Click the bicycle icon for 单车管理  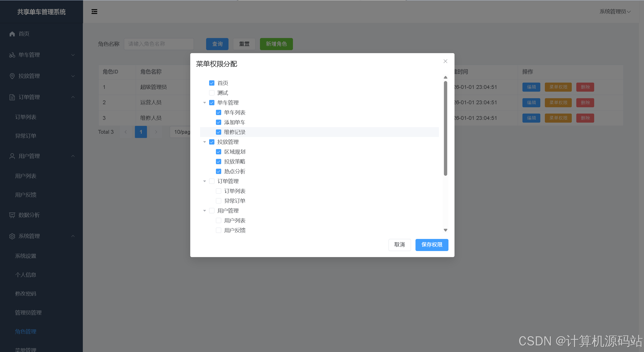pos(12,55)
